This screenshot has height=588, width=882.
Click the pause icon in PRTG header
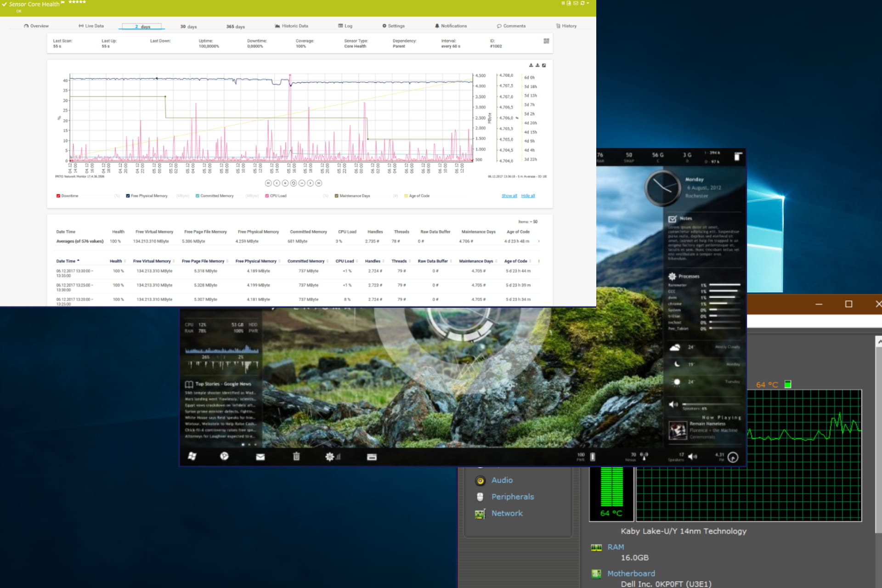pyautogui.click(x=563, y=3)
